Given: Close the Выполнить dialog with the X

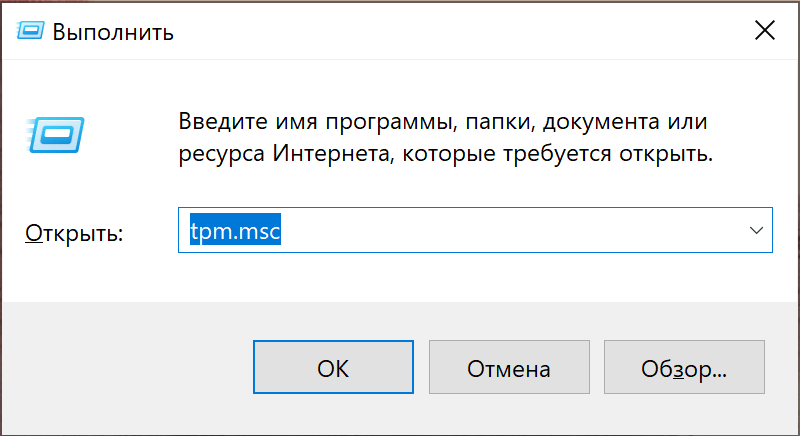Looking at the screenshot, I should [x=765, y=31].
